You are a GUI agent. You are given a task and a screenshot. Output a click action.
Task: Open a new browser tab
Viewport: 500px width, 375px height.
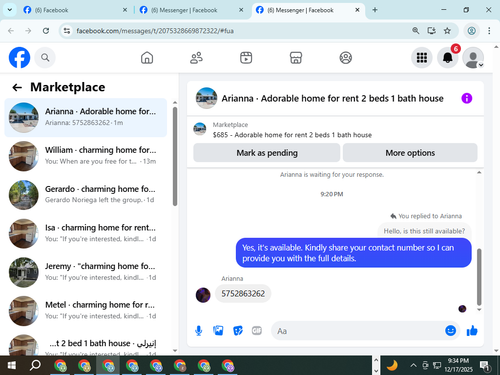coord(375,10)
